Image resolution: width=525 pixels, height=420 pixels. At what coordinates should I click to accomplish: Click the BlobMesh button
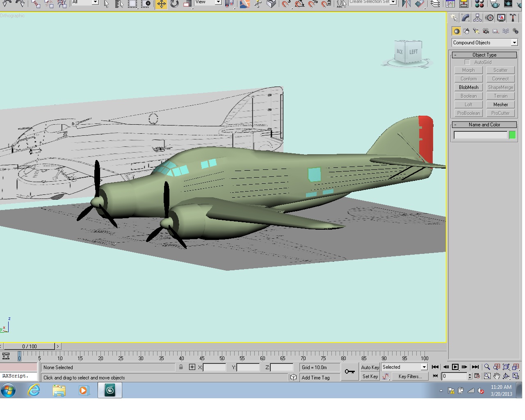pos(468,87)
